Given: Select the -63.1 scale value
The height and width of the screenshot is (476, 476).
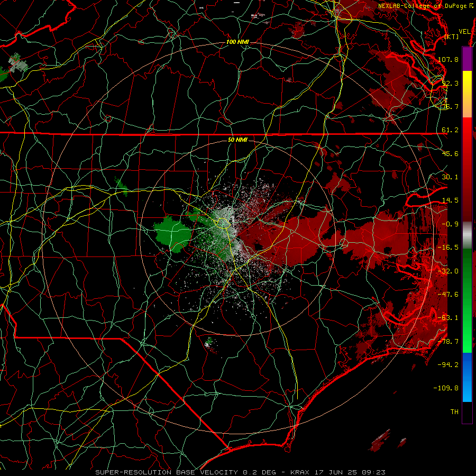Looking at the screenshot, I should click(x=448, y=318).
